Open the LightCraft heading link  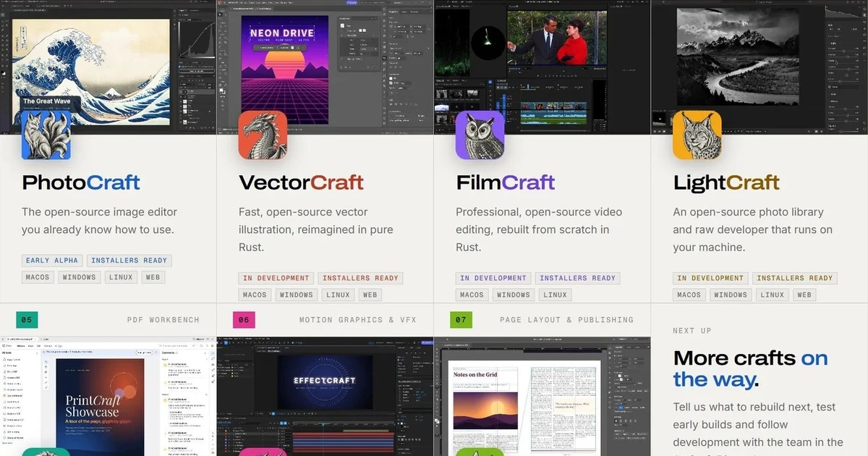tap(726, 182)
